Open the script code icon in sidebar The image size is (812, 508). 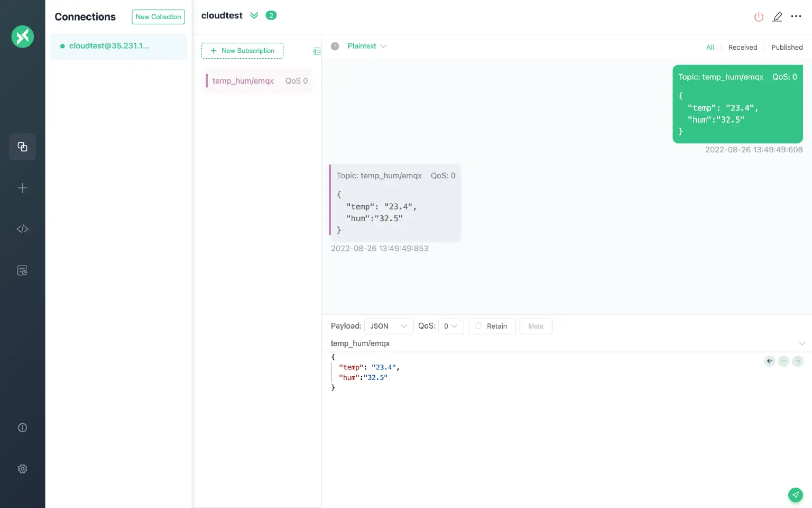22,229
